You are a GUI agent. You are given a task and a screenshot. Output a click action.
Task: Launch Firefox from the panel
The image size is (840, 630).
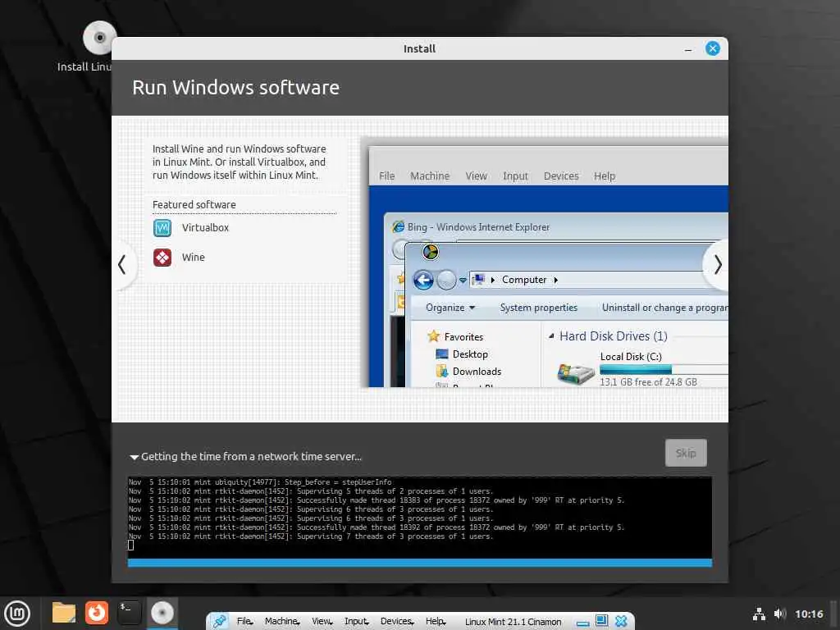coord(97,613)
